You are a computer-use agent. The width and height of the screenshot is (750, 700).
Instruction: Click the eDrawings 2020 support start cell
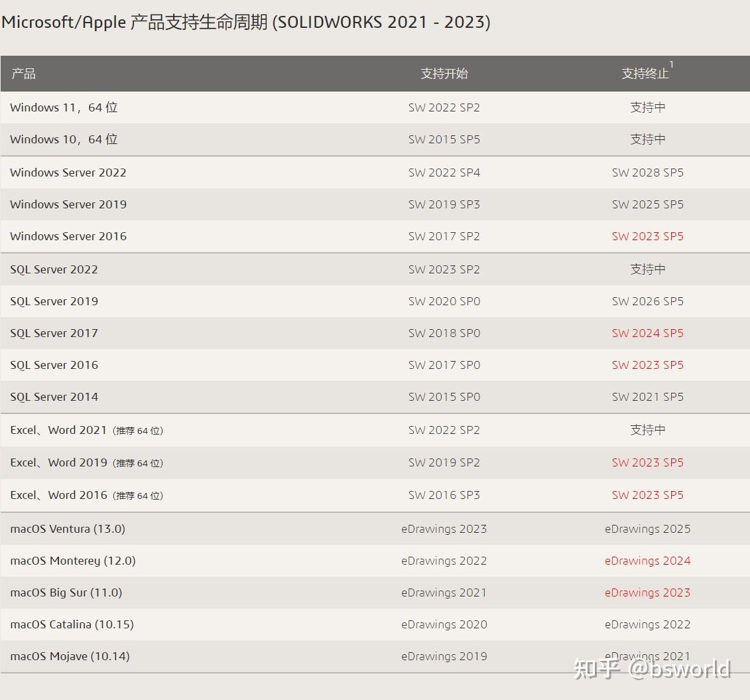444,624
